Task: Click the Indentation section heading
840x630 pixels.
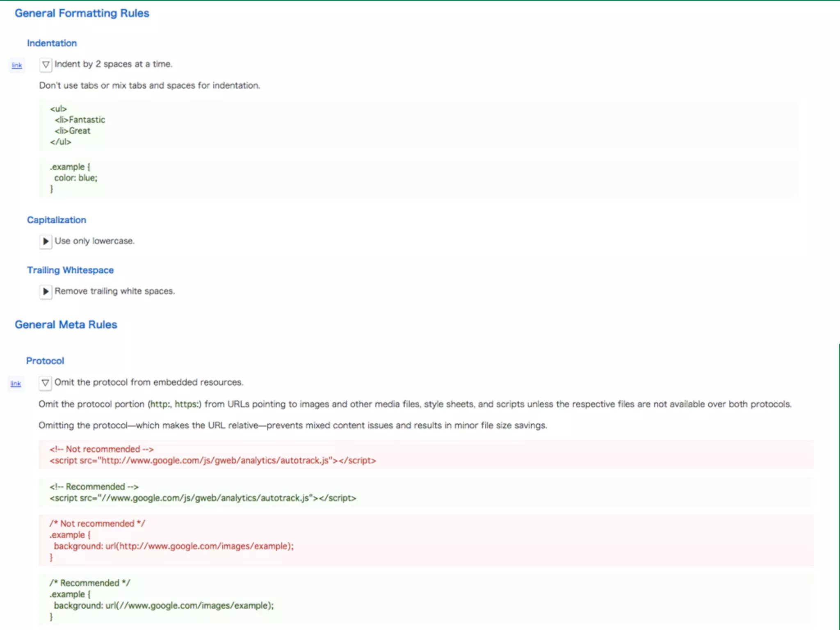Action: (52, 43)
